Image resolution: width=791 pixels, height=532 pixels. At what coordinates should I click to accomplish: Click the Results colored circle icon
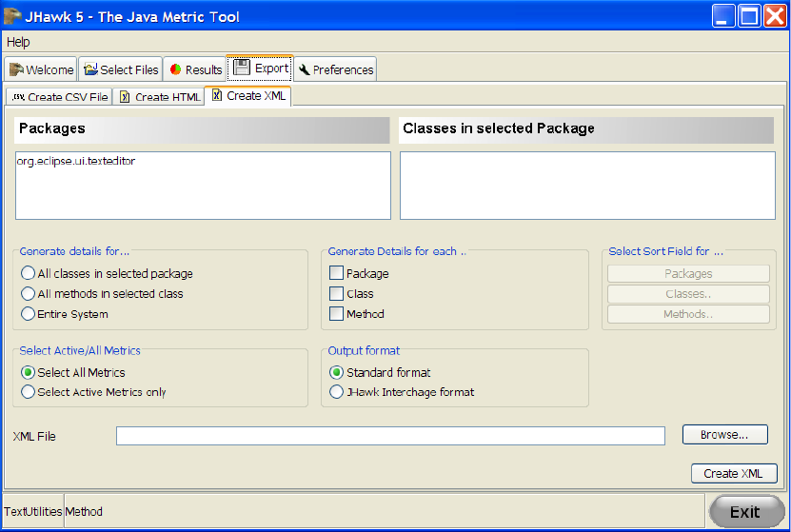[175, 69]
